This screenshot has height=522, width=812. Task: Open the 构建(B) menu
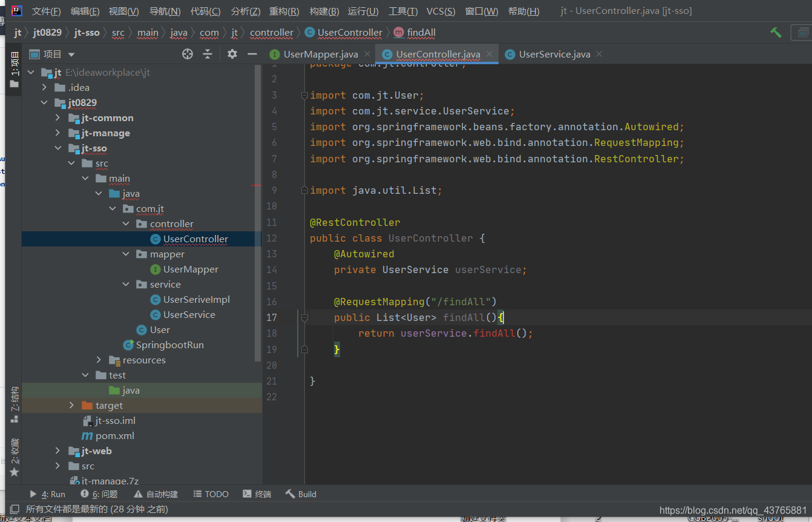pos(324,11)
